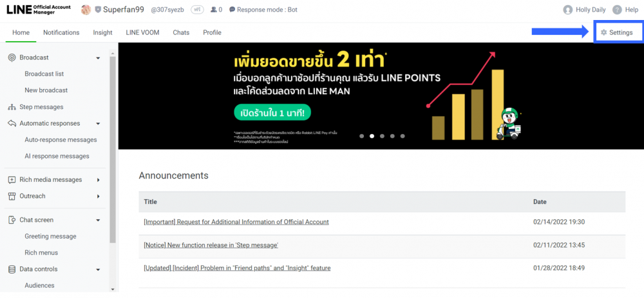Switch to the Profile tab
This screenshot has height=298, width=644.
coord(212,32)
